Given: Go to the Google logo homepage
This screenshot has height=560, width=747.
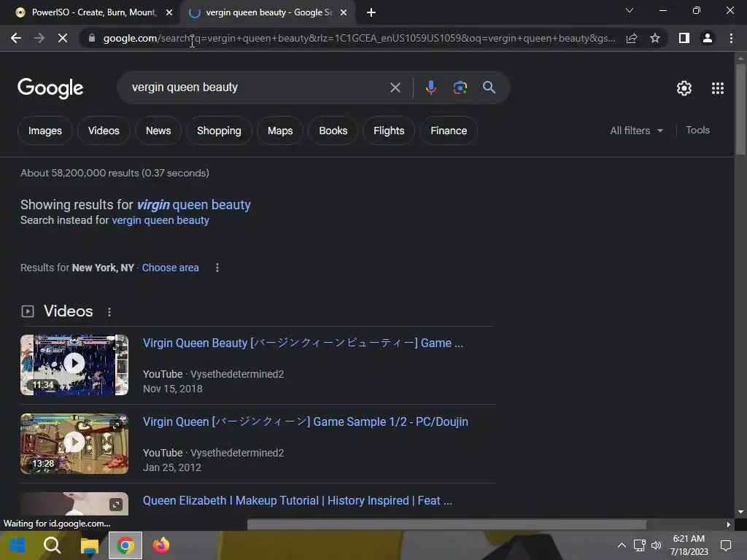Looking at the screenshot, I should 50,88.
